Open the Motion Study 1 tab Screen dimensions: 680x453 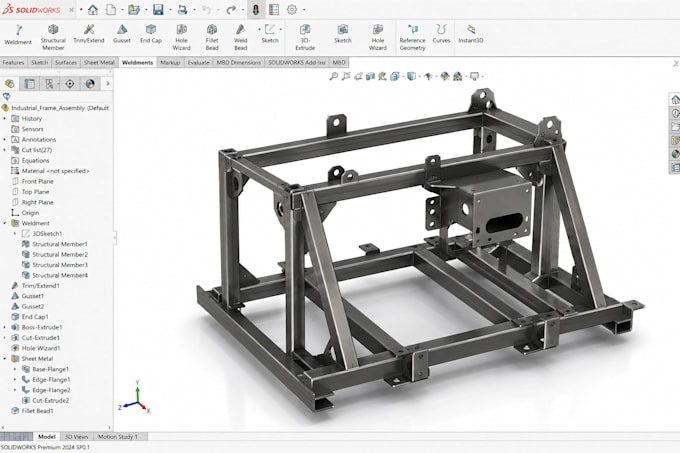(118, 437)
